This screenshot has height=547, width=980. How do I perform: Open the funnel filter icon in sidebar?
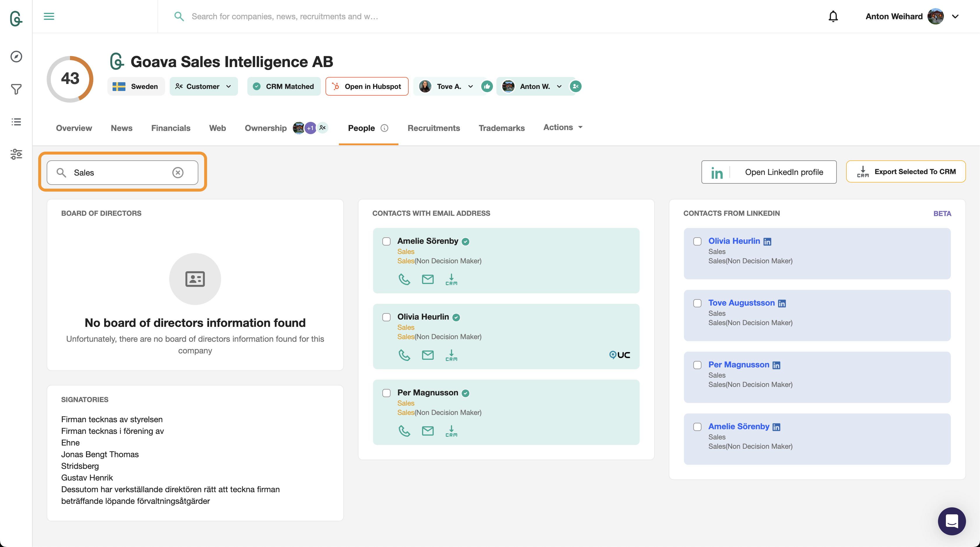pos(16,90)
